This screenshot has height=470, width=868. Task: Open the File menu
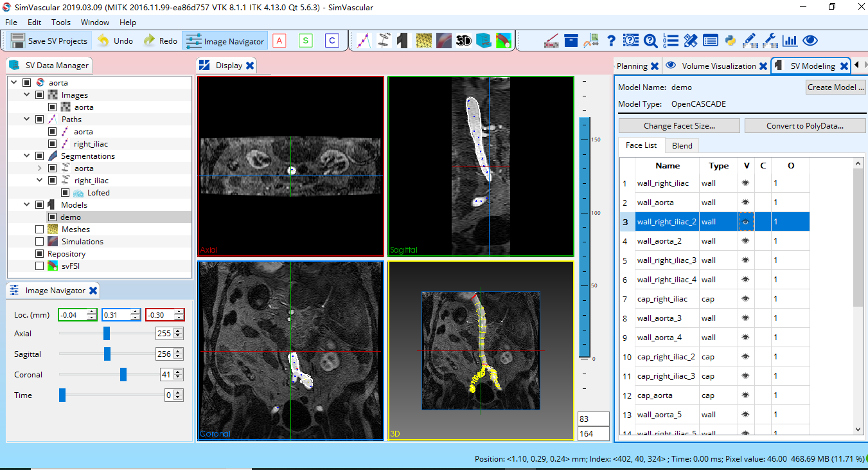tap(12, 22)
